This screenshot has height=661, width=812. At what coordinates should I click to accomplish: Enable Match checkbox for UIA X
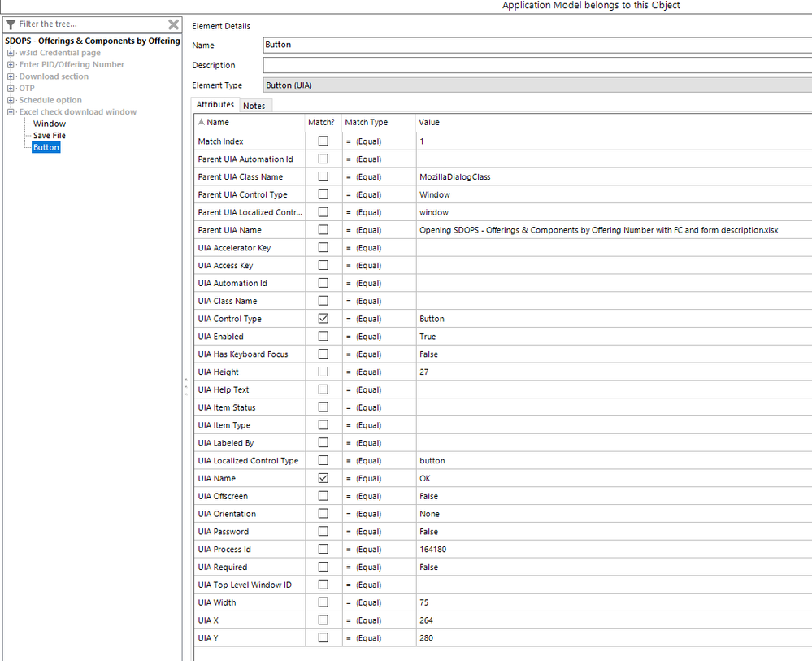[323, 620]
